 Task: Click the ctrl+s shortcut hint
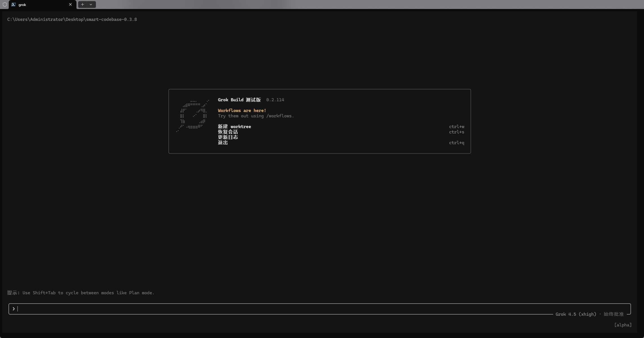pyautogui.click(x=457, y=132)
